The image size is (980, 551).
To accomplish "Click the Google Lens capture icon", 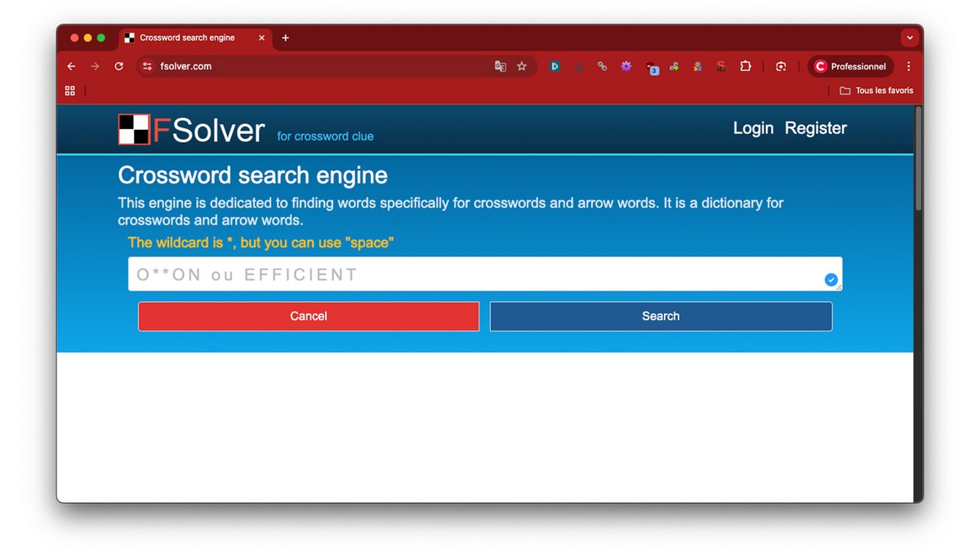I will click(x=780, y=66).
